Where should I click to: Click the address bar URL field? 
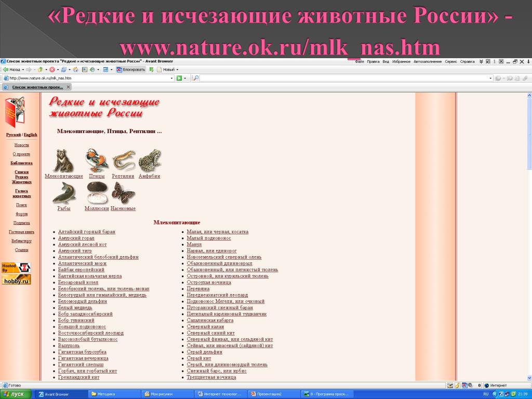[x=89, y=78]
